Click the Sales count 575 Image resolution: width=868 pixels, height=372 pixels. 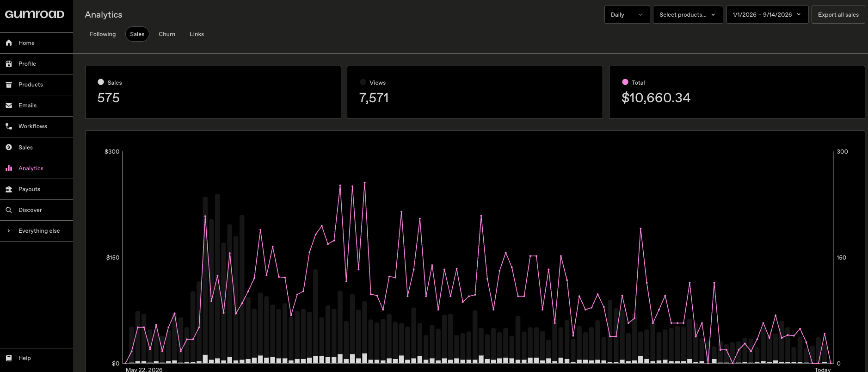pyautogui.click(x=109, y=98)
